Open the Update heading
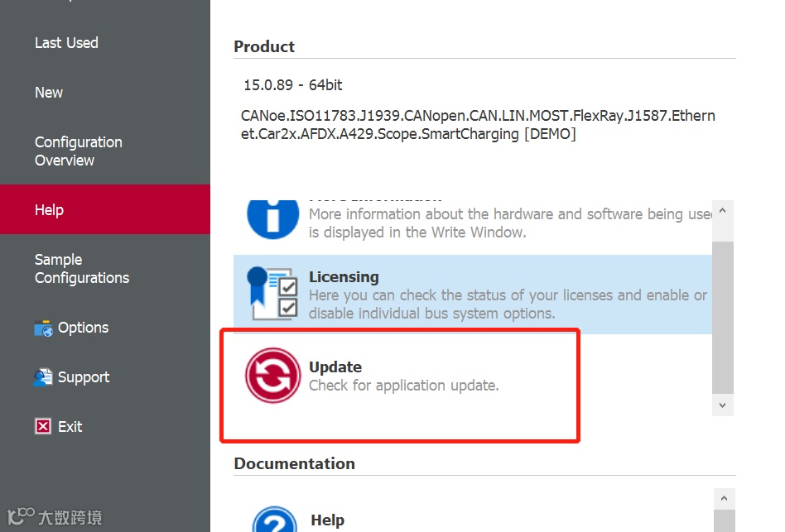The width and height of the screenshot is (785, 532). [335, 367]
